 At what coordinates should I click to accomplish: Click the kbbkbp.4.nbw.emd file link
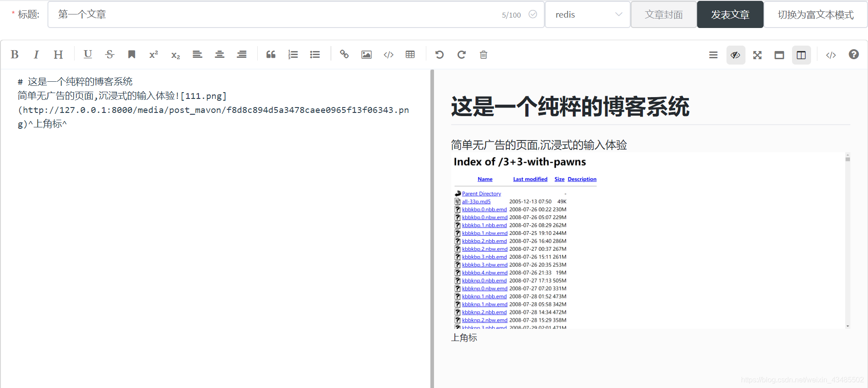(485, 273)
